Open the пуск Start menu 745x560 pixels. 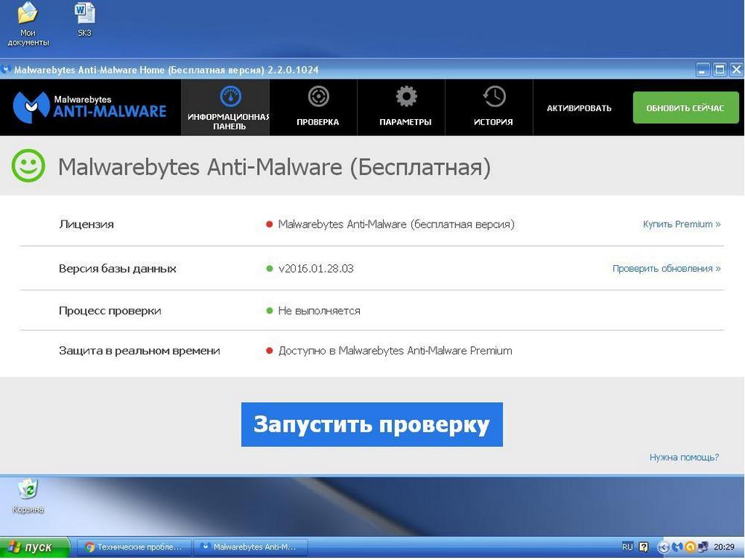(30, 547)
